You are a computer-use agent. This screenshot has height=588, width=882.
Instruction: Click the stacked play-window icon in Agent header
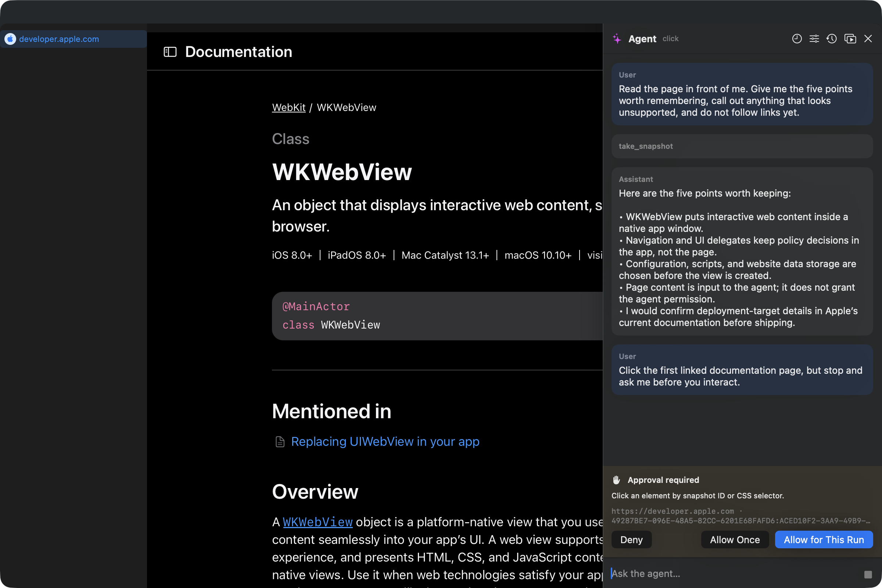click(x=850, y=39)
